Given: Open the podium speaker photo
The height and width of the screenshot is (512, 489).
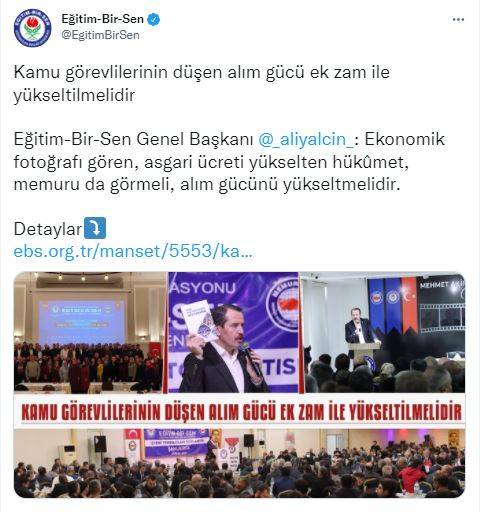Looking at the screenshot, I should coord(384,332).
